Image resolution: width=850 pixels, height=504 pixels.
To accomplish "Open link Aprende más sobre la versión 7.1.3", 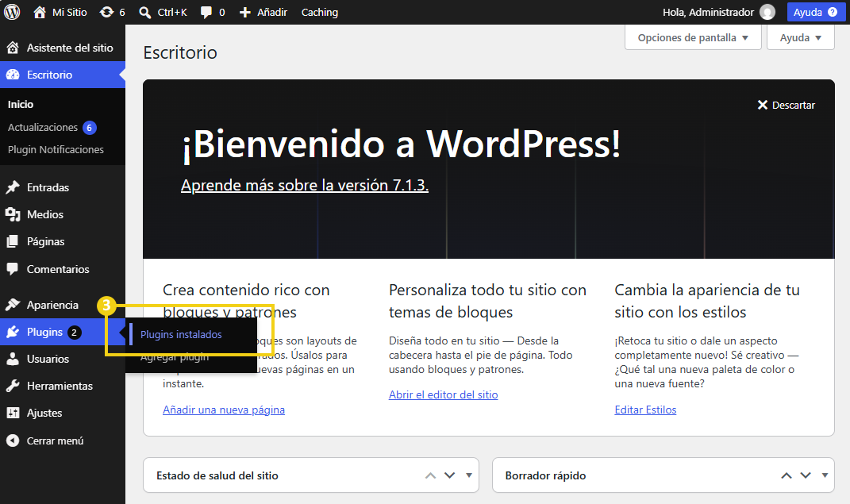I will 305,186.
